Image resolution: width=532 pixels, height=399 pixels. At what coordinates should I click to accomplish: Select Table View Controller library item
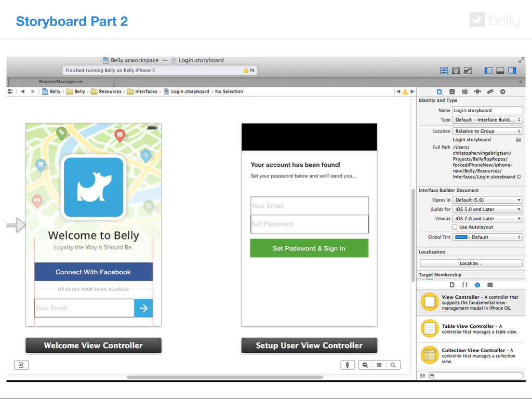coord(471,329)
